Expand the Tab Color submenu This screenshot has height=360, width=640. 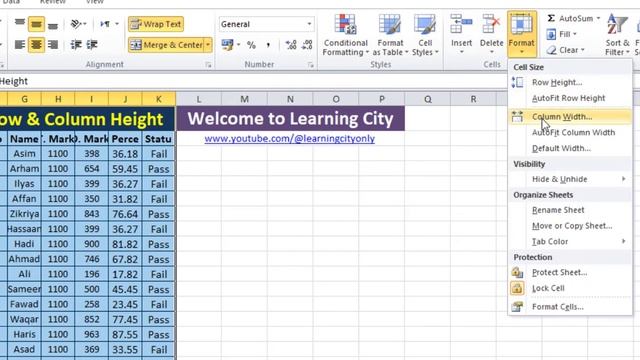pos(570,242)
